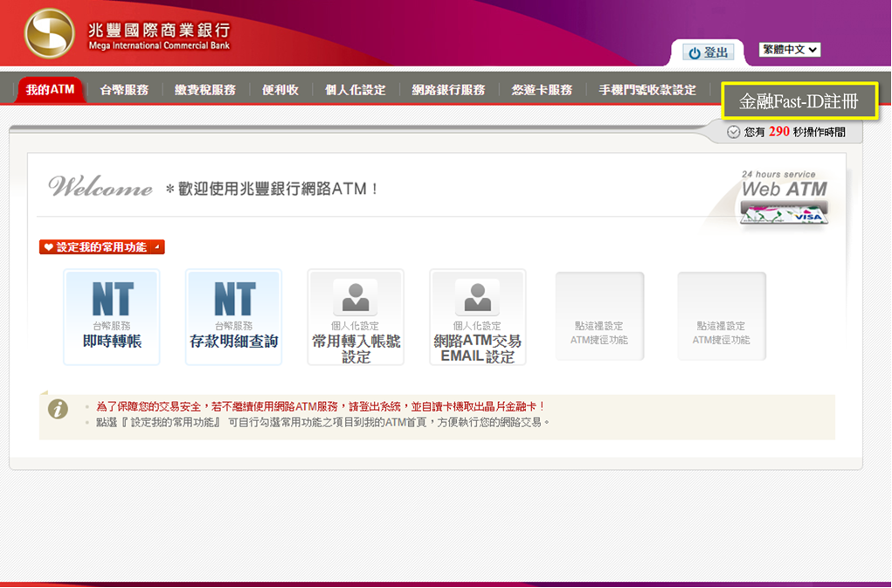Click the Mega Bank gold logo
This screenshot has width=892, height=588.
49,33
